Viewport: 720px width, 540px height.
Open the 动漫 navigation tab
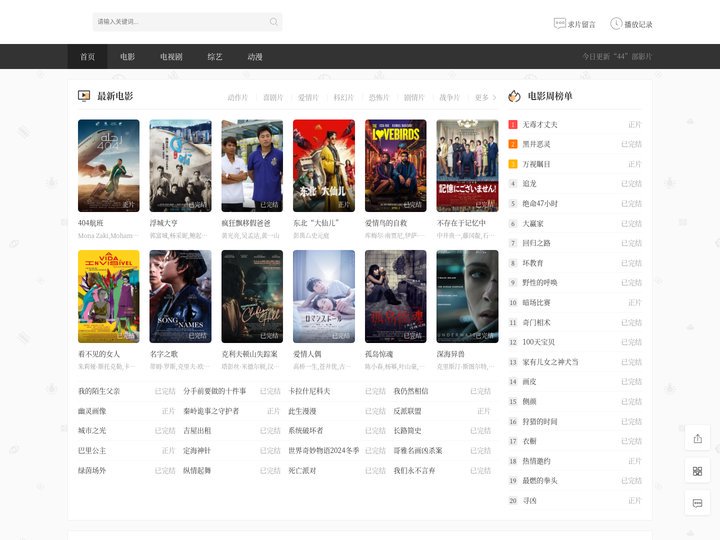[x=255, y=56]
